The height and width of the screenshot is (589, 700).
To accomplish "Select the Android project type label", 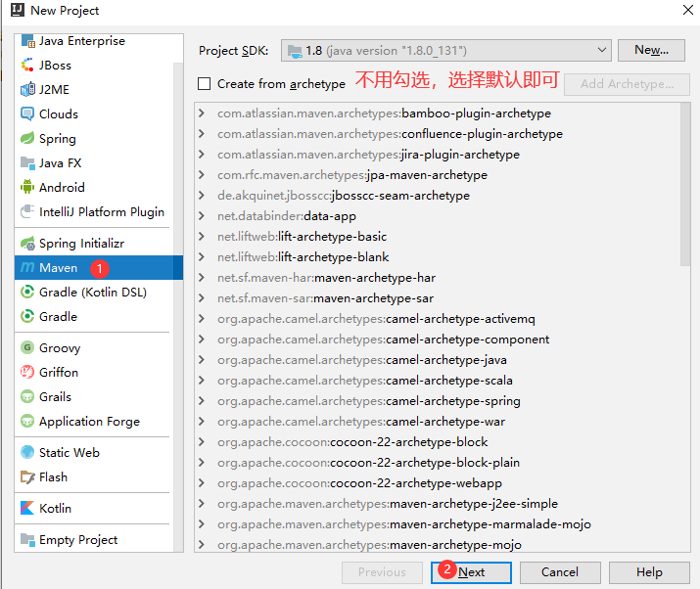I will tap(62, 188).
